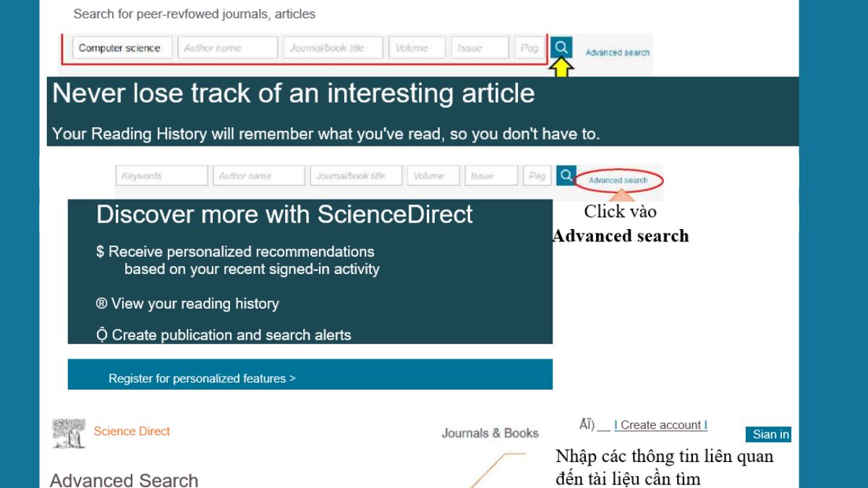Click Journal/book title field in second search bar
868x488 pixels.
tap(356, 176)
